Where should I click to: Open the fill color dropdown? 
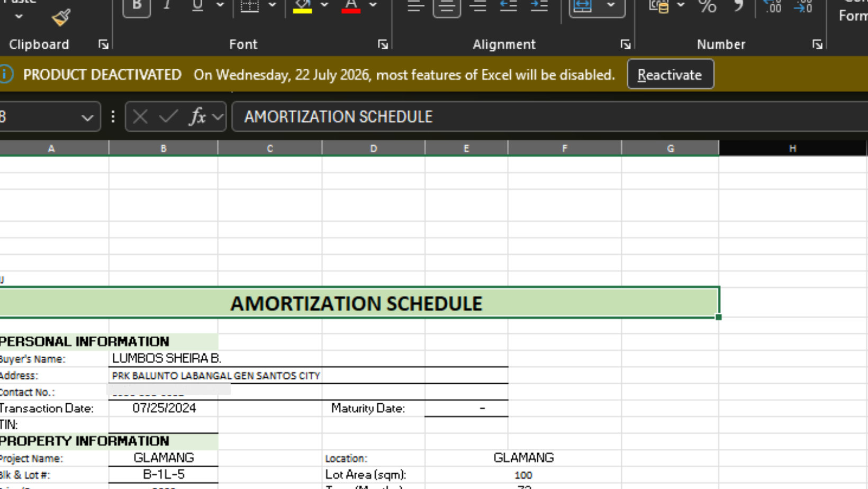click(x=324, y=5)
